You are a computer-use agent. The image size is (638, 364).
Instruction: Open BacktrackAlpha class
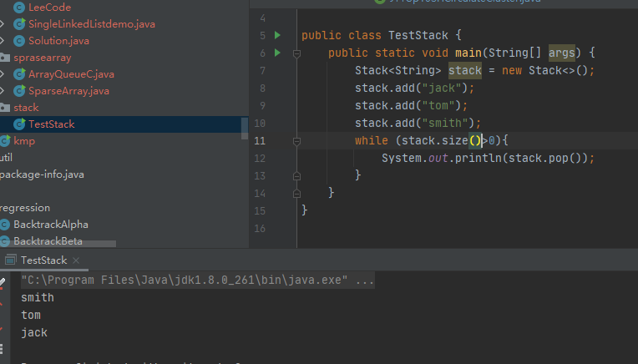point(51,224)
